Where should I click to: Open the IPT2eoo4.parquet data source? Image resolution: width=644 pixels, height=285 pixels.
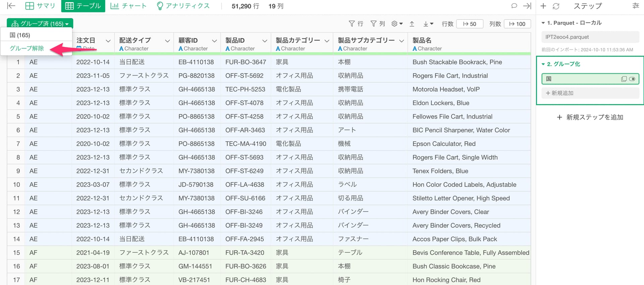coord(590,37)
